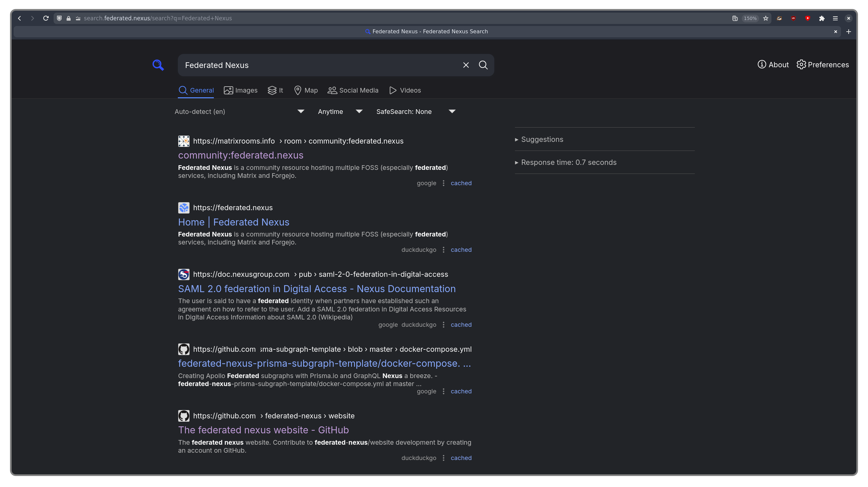This screenshot has width=868, height=487.
Task: Open more options dots for community:federated.nexus result
Action: pyautogui.click(x=443, y=183)
